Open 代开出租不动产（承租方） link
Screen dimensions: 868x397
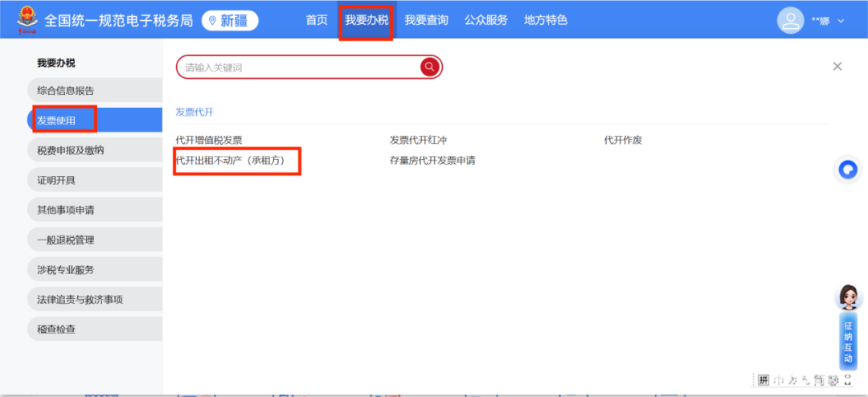[230, 161]
